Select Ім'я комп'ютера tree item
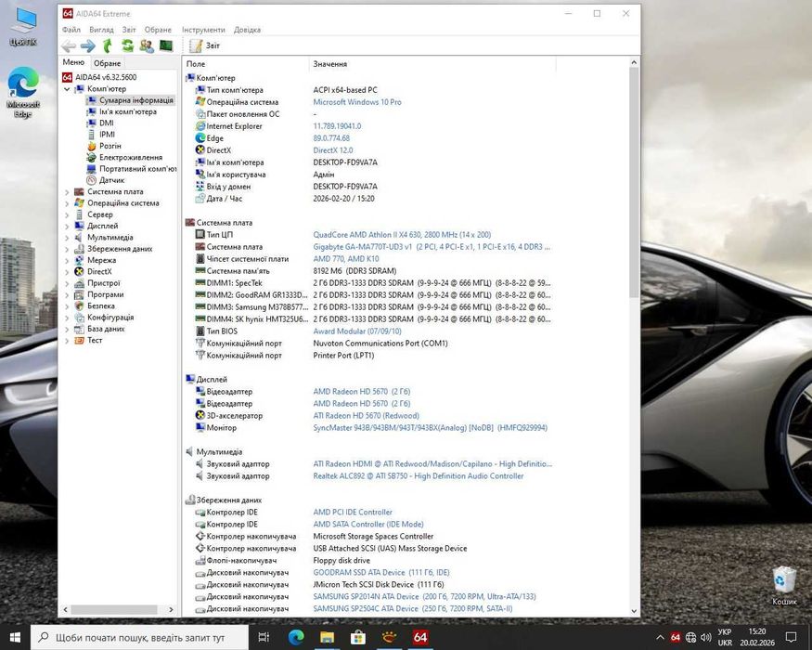 [x=128, y=111]
